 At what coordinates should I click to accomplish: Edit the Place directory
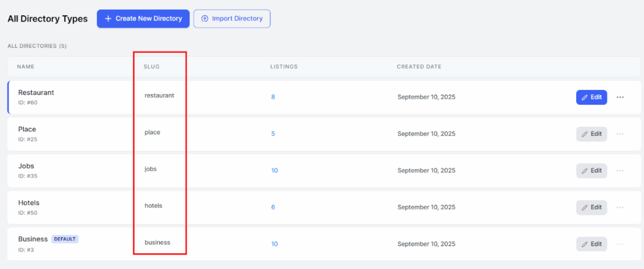591,134
